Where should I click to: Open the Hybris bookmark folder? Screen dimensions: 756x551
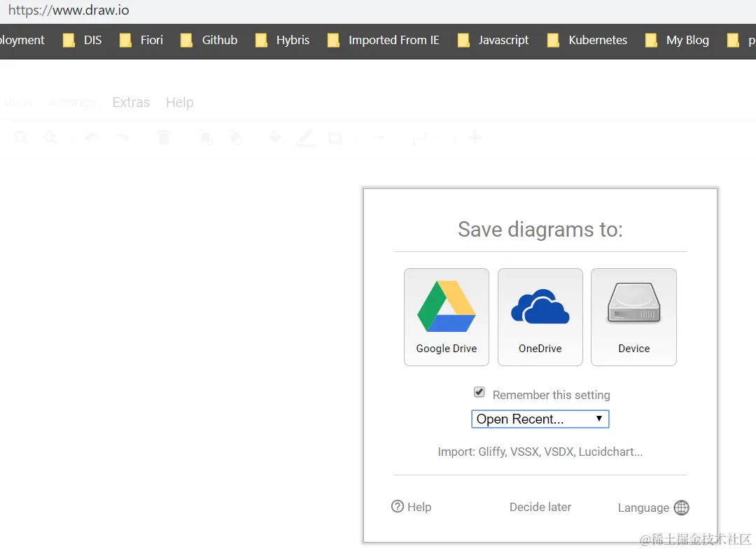(x=282, y=40)
